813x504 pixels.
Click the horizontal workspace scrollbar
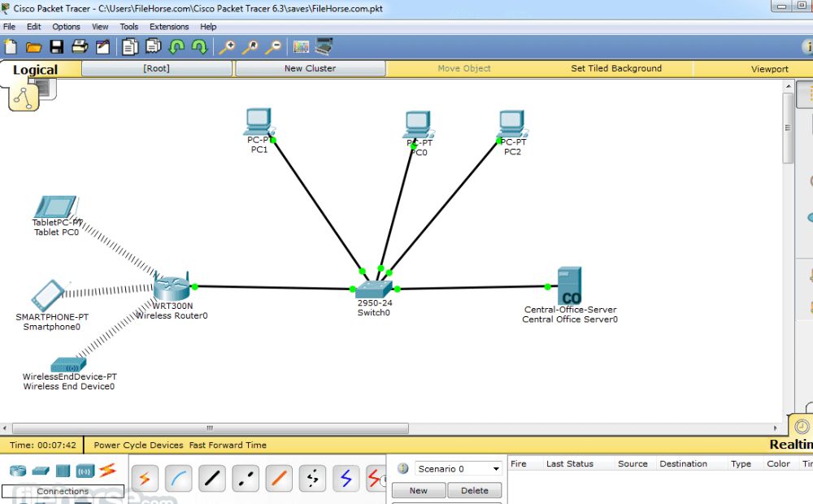(x=210, y=428)
